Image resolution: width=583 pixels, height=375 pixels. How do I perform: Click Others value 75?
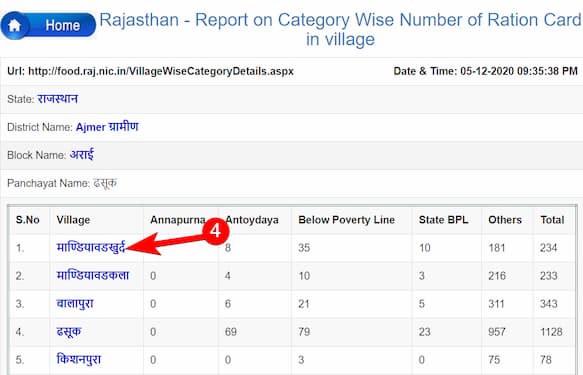click(x=494, y=360)
